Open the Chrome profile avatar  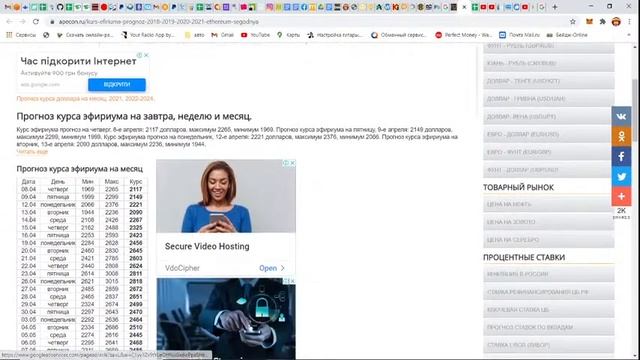pyautogui.click(x=616, y=22)
